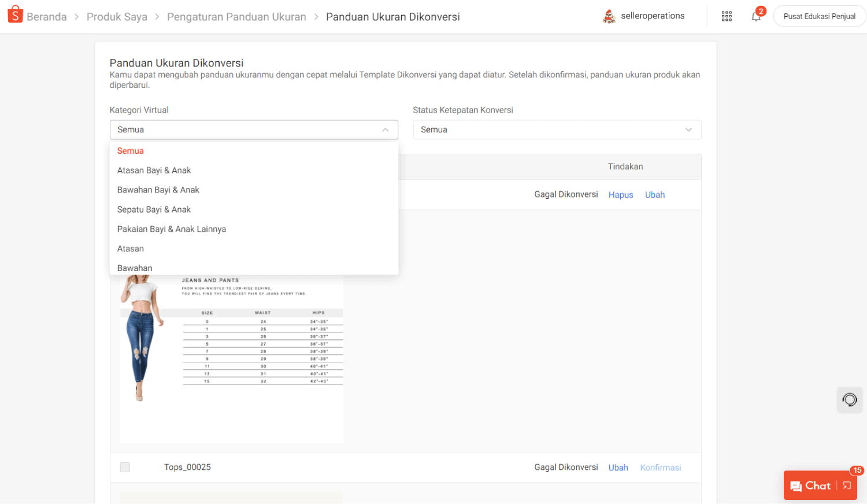Open the Status Ketepatan Konversi dropdown
The width and height of the screenshot is (867, 504).
coord(557,129)
